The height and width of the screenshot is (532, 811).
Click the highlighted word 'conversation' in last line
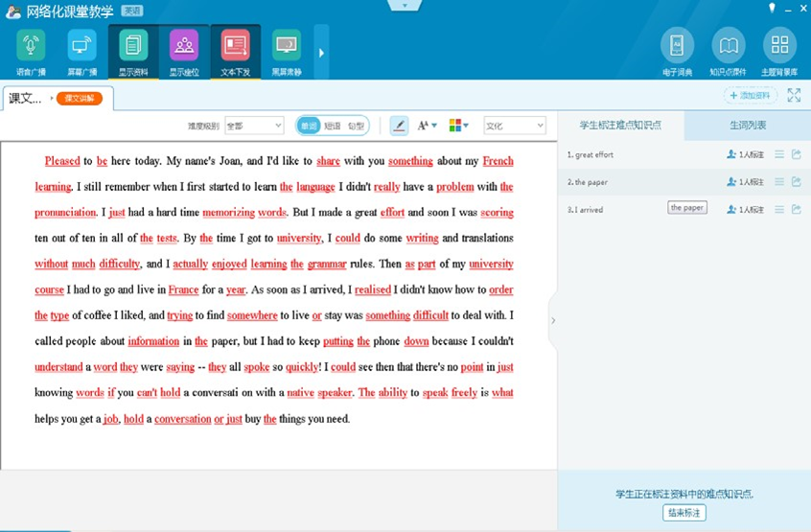(182, 419)
